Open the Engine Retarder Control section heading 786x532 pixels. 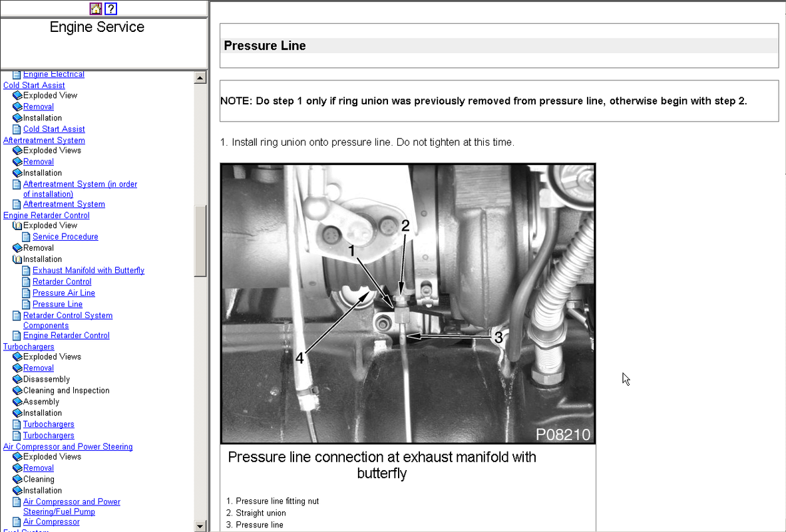pyautogui.click(x=46, y=215)
